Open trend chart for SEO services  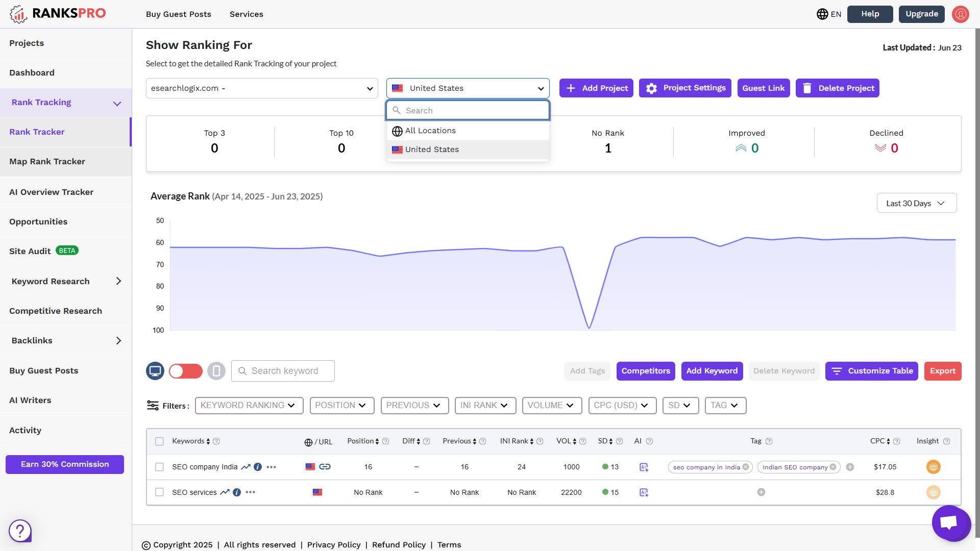pyautogui.click(x=225, y=492)
